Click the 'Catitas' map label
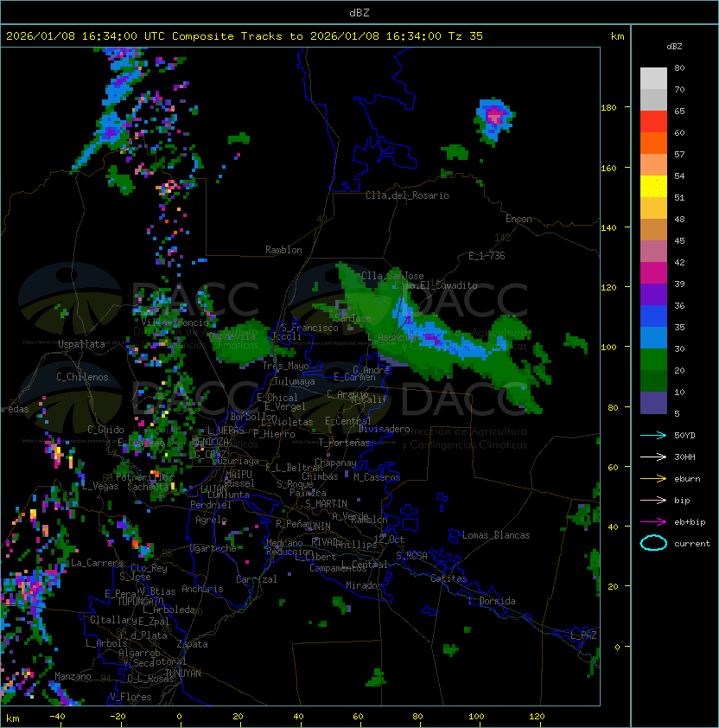The image size is (719, 728). coord(449,578)
